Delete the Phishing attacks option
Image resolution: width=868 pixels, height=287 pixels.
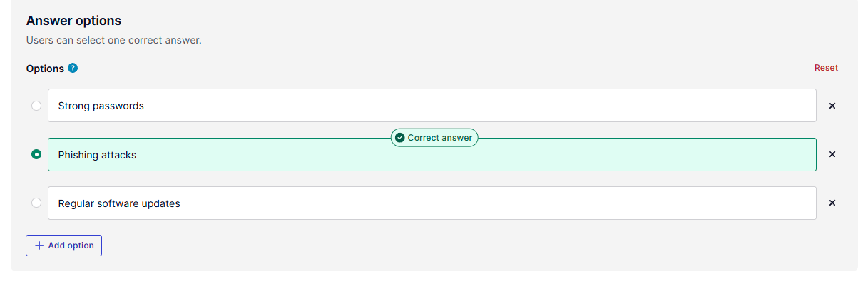click(832, 154)
